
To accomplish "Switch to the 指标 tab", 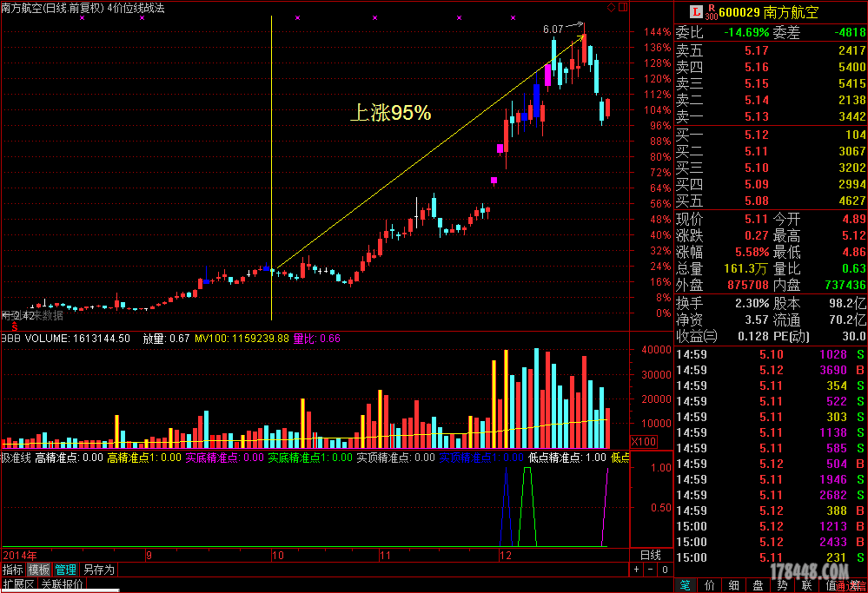I will click(x=12, y=570).
